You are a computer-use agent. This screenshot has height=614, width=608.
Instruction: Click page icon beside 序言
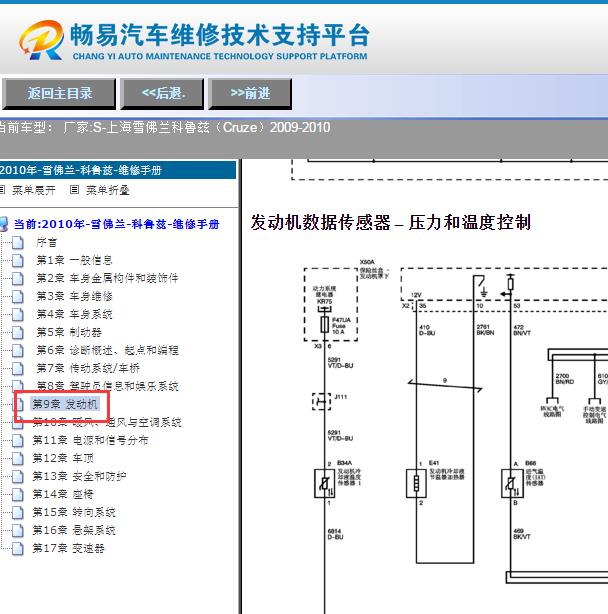[x=18, y=243]
